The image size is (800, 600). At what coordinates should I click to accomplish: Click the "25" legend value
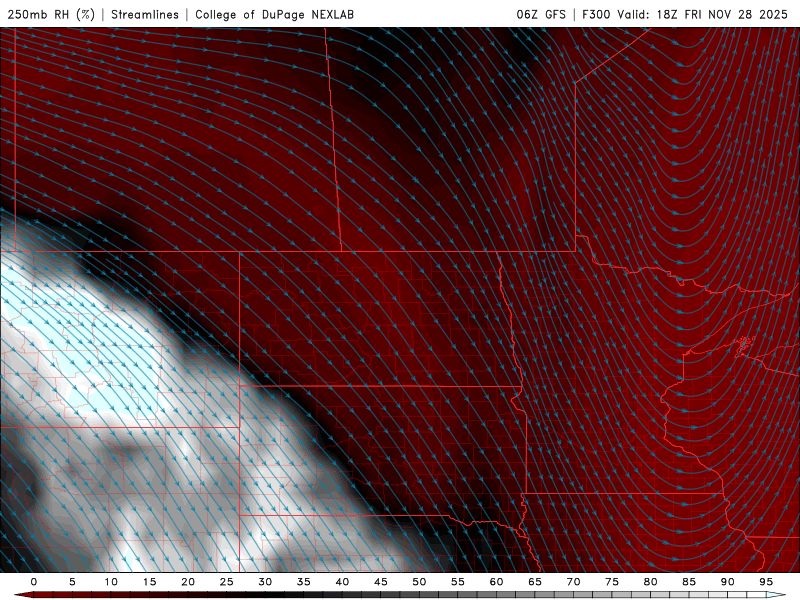226,582
